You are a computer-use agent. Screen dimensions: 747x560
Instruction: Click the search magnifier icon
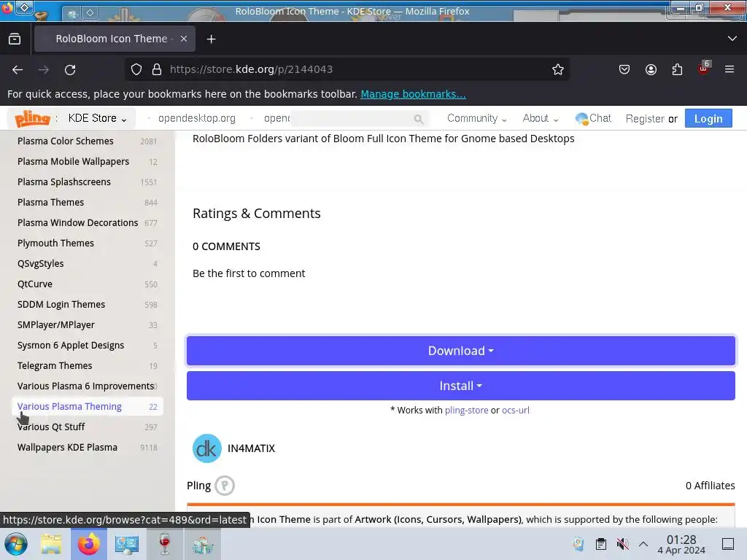[x=418, y=119]
